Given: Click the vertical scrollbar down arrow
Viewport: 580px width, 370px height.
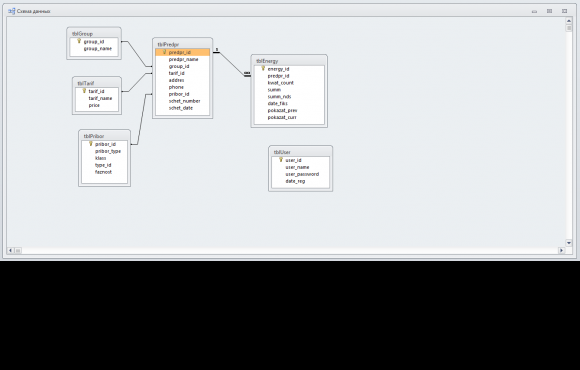Looking at the screenshot, I should coord(569,243).
